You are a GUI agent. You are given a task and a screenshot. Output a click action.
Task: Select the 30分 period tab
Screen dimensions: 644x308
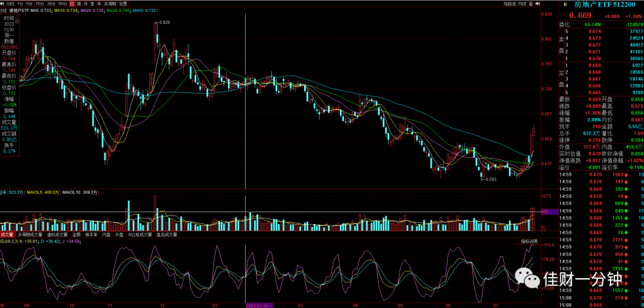51,4
